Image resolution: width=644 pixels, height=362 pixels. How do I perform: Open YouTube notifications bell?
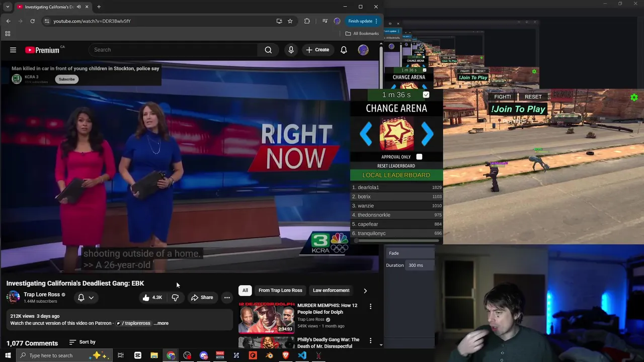click(x=344, y=50)
